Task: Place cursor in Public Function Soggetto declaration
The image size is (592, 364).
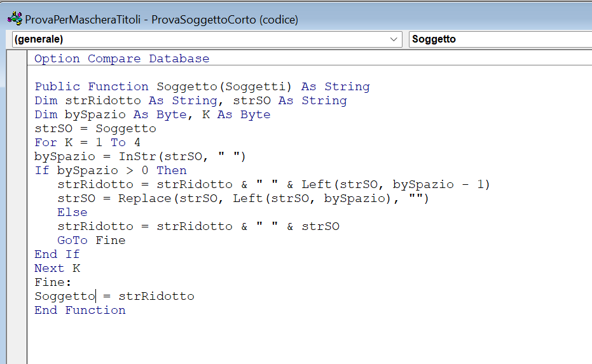Action: pos(202,86)
